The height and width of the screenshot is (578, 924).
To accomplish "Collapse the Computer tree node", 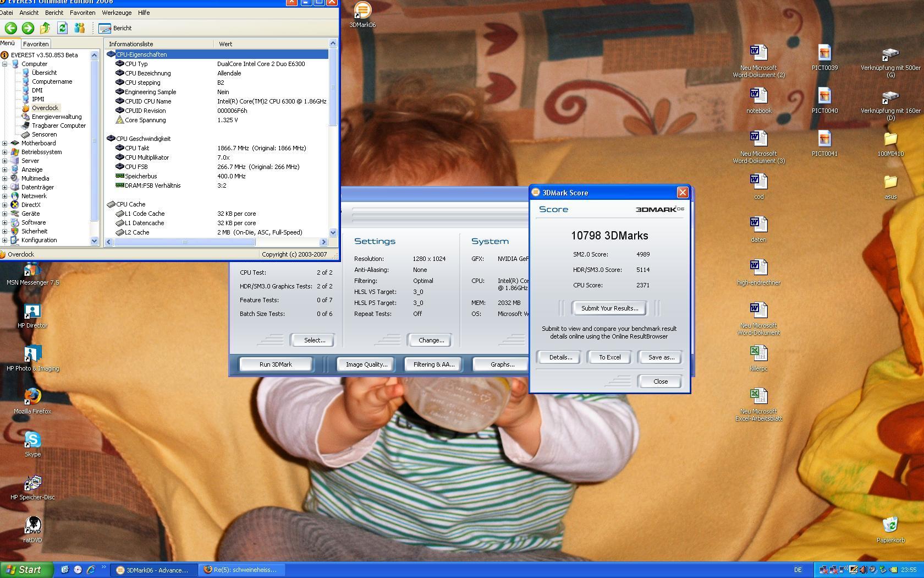I will (5, 64).
